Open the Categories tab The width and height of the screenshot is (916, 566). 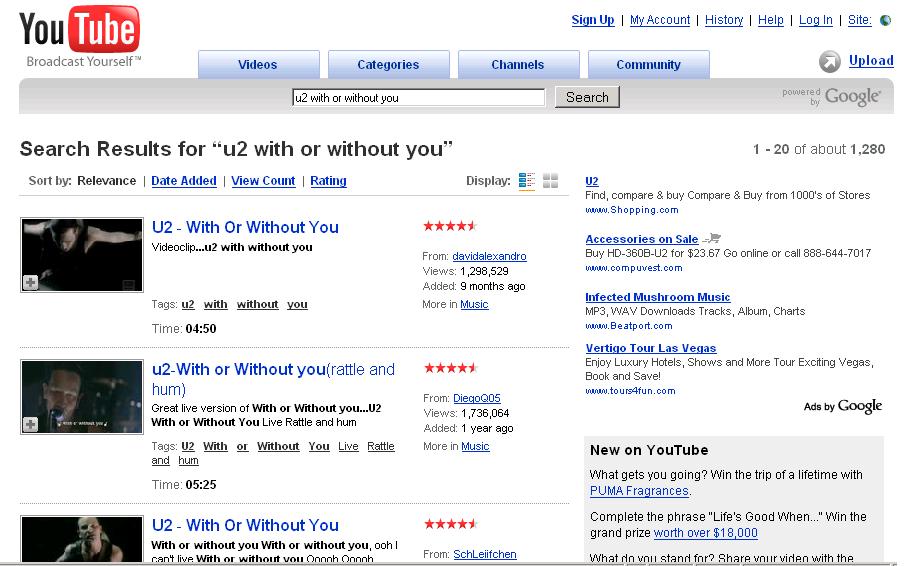(x=388, y=65)
